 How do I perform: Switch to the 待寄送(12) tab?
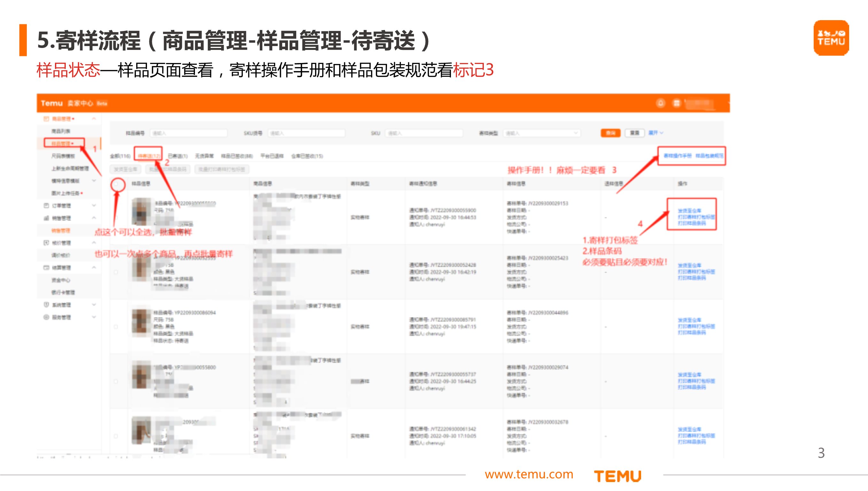(x=149, y=156)
